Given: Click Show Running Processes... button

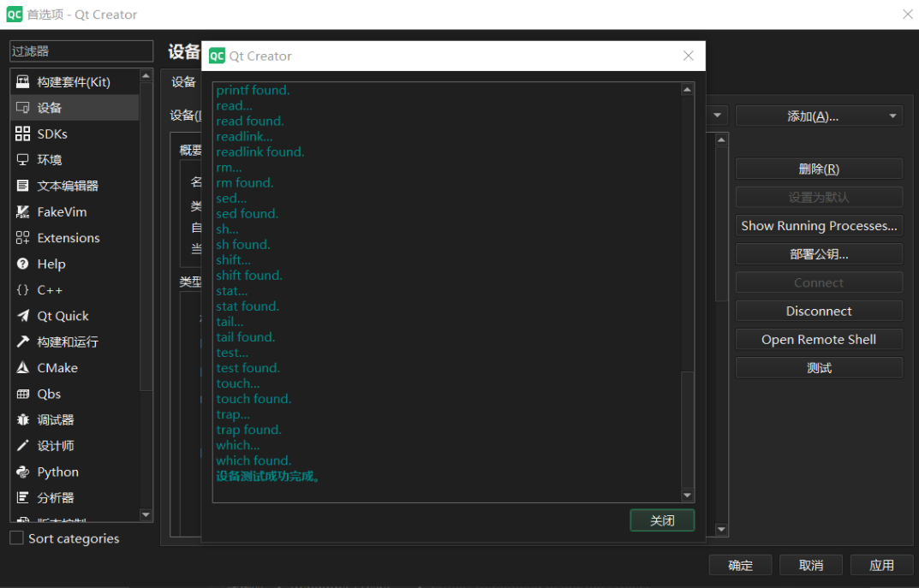Looking at the screenshot, I should point(819,225).
